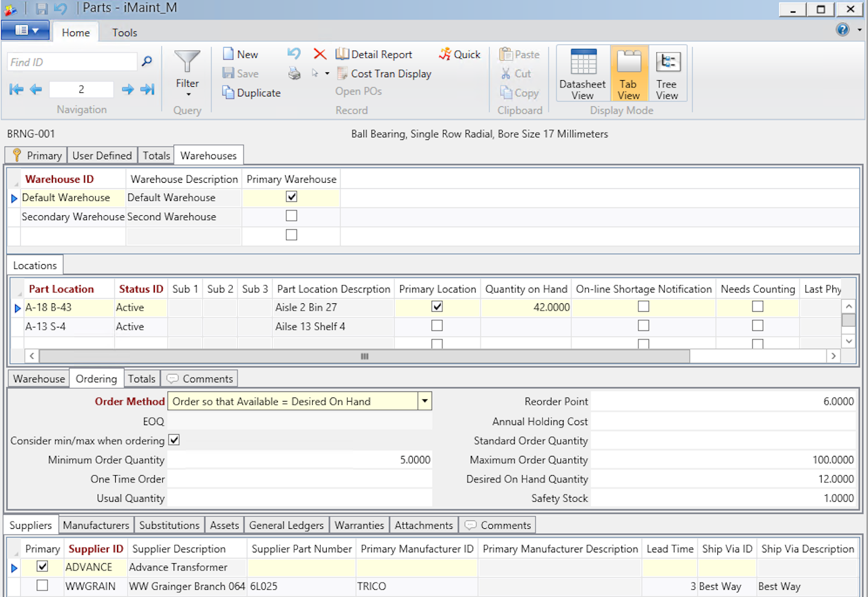
Task: Click the Quick button
Action: click(x=459, y=54)
